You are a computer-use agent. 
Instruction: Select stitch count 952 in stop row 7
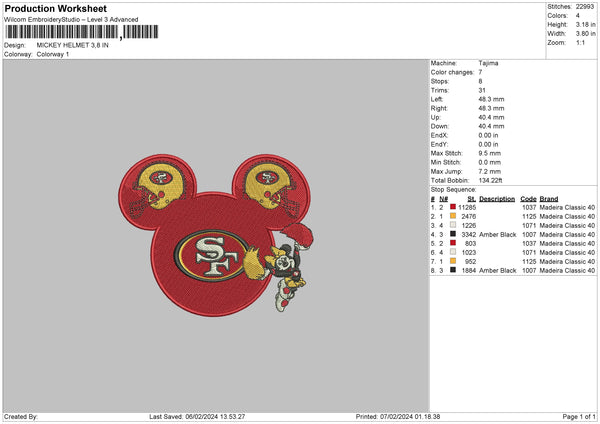tap(470, 261)
